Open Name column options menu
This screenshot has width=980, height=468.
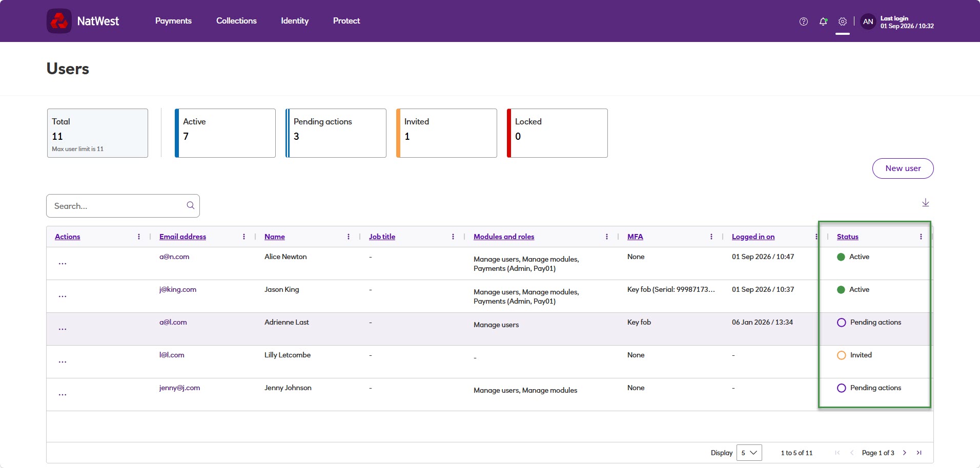click(x=349, y=237)
